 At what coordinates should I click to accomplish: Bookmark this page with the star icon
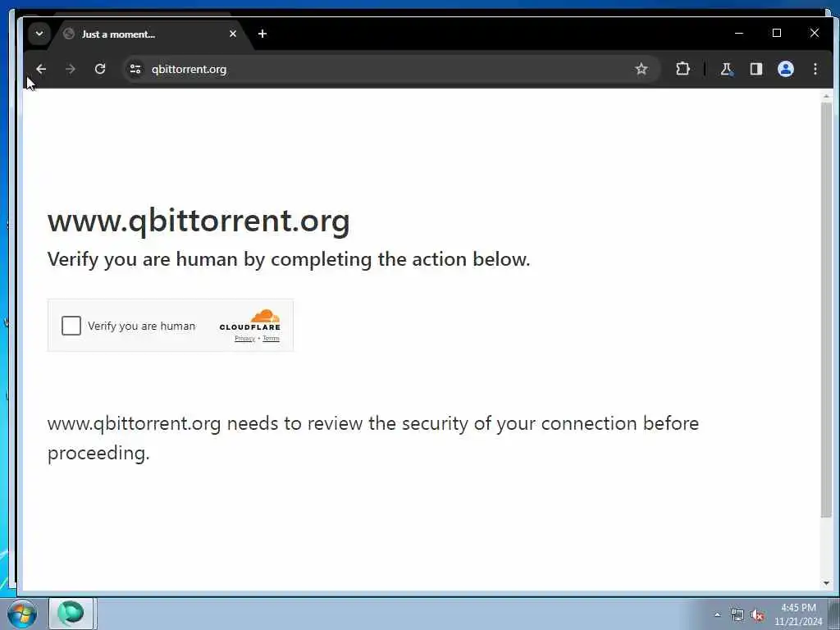pos(641,69)
